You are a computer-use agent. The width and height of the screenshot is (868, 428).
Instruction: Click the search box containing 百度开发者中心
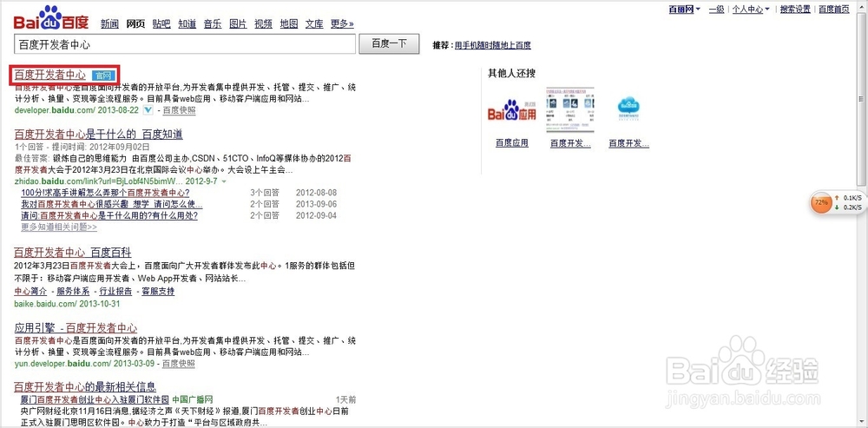(184, 43)
